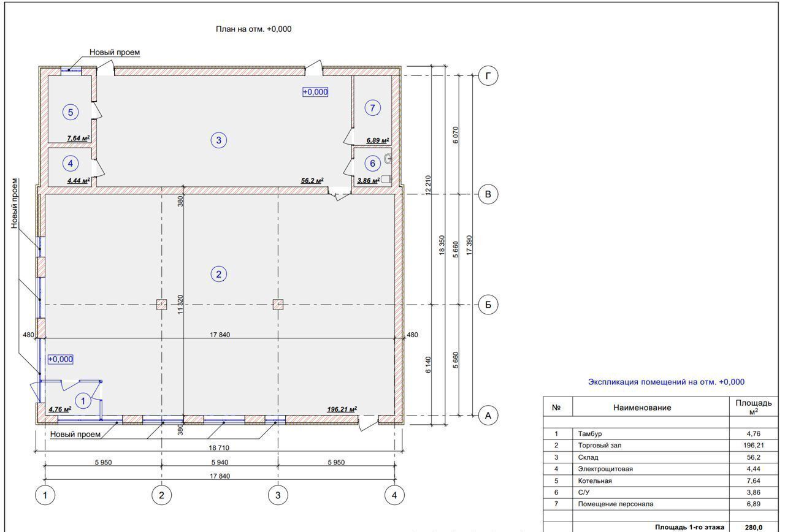
Task: Click the total area value "280,0"
Action: (x=754, y=527)
